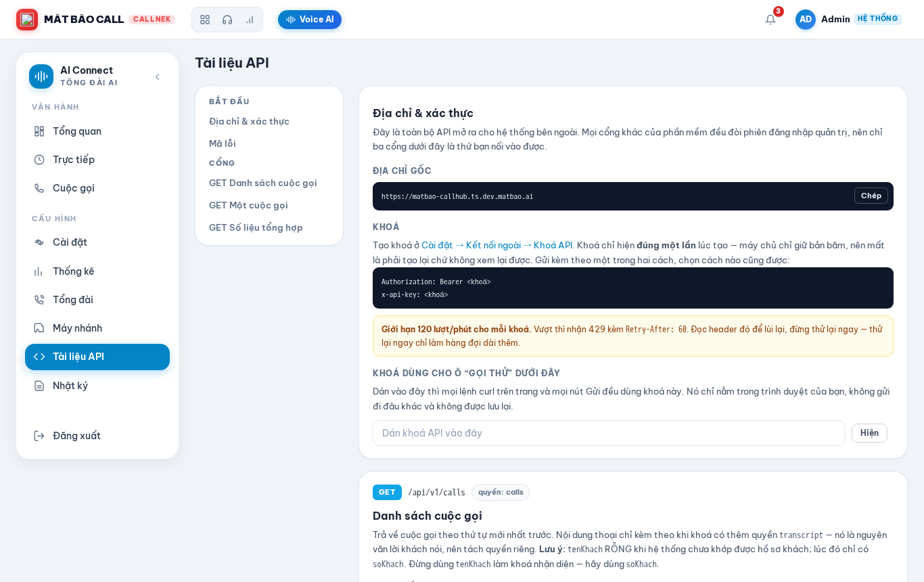Follow the Cài đặt → Kết nối ngoài link

(x=471, y=246)
